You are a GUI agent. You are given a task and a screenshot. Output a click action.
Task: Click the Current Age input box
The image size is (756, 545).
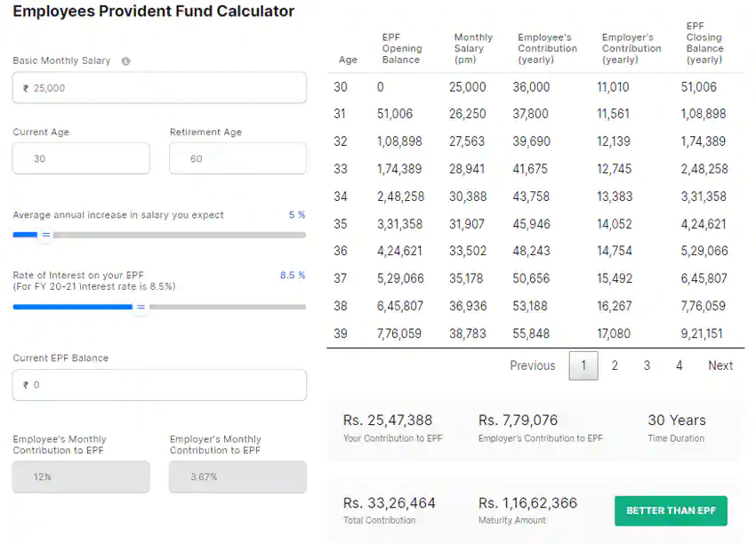[81, 159]
